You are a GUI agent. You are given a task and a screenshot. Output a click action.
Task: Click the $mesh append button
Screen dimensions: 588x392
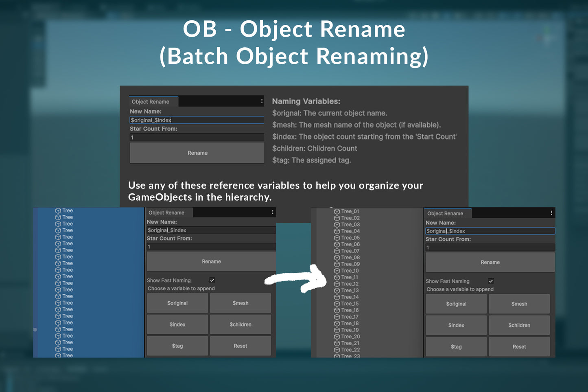click(240, 303)
